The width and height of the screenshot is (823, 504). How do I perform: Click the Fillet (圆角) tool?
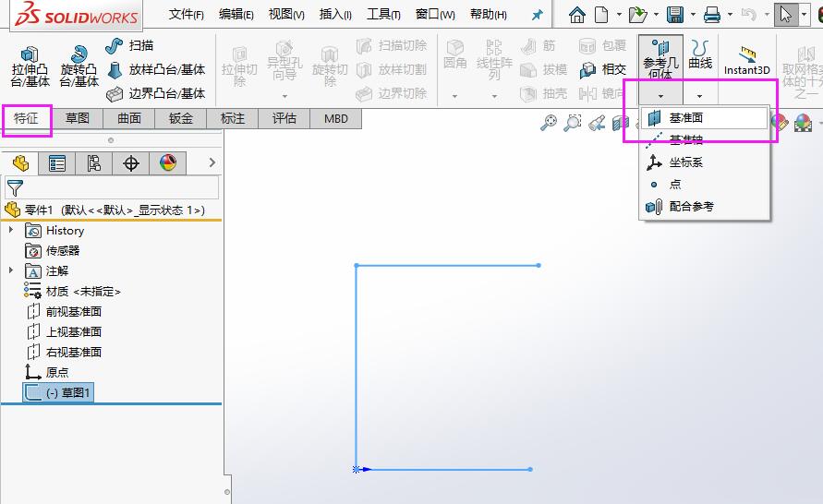pyautogui.click(x=454, y=54)
